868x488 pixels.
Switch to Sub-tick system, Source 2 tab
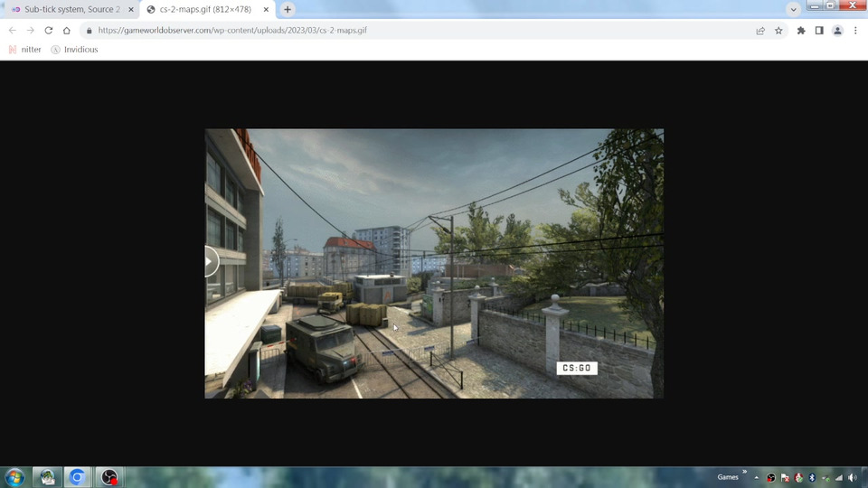[72, 9]
